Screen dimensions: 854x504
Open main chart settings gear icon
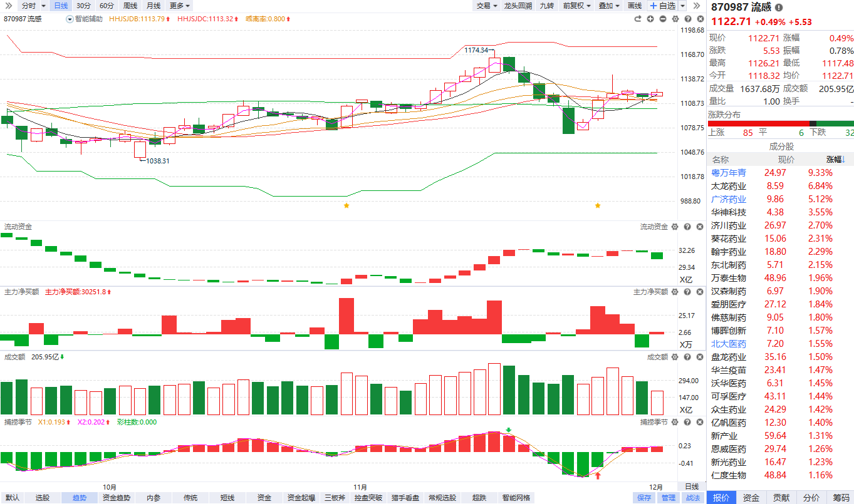coord(675,19)
